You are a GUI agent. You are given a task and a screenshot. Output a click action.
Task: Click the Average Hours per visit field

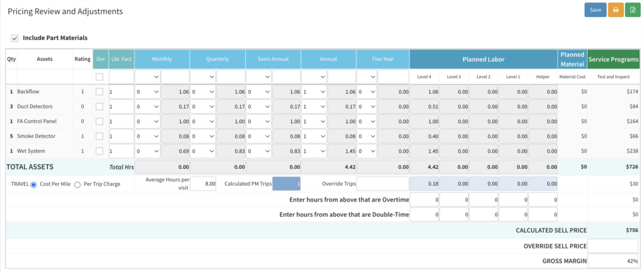[x=203, y=184]
